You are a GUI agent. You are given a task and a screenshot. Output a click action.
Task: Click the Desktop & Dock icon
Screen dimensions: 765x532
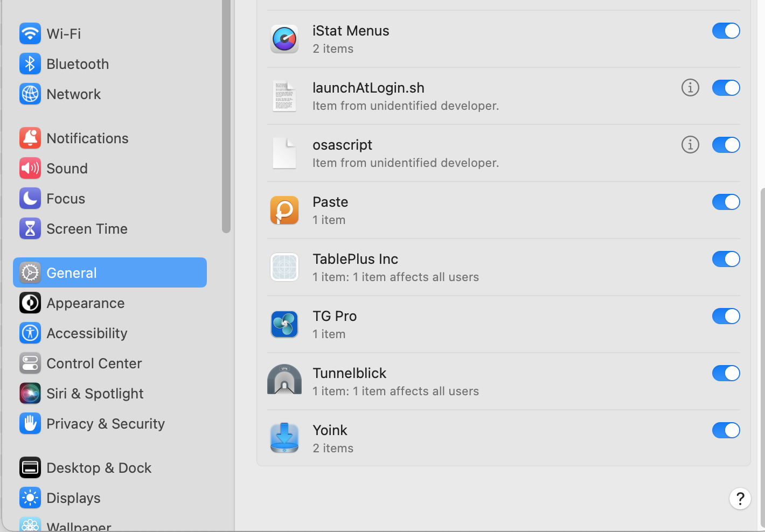(x=30, y=467)
